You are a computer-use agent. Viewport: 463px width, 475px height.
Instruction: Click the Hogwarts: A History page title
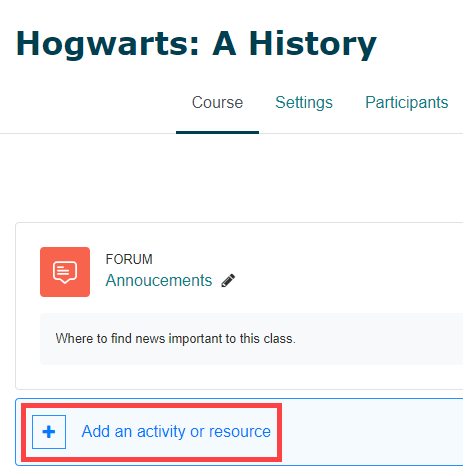pos(196,44)
